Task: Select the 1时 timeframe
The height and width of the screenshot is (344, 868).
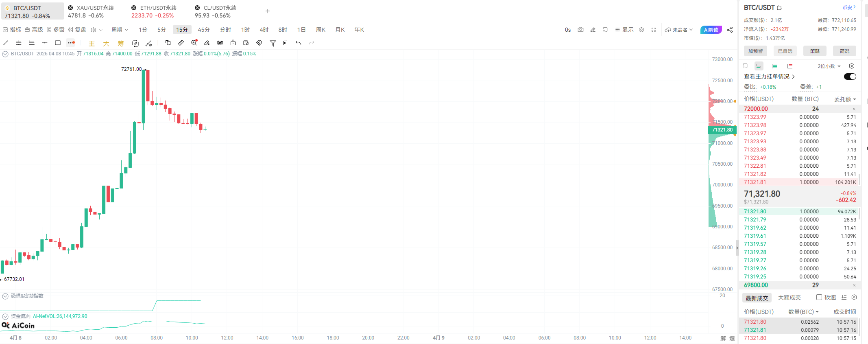Action: tap(245, 30)
